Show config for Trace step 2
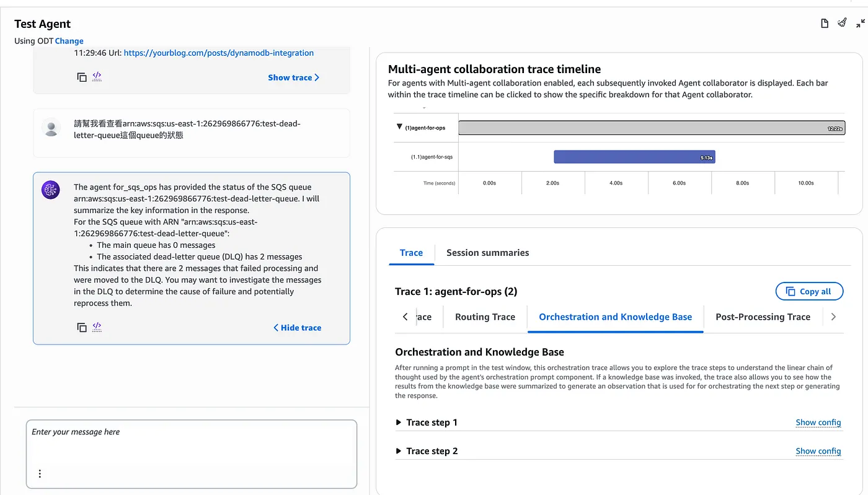 click(818, 451)
